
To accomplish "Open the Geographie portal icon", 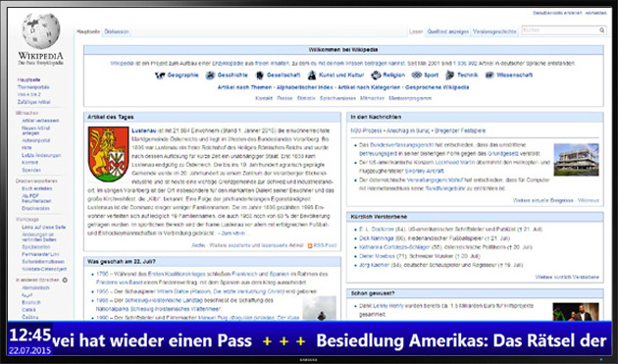I will 160,76.
